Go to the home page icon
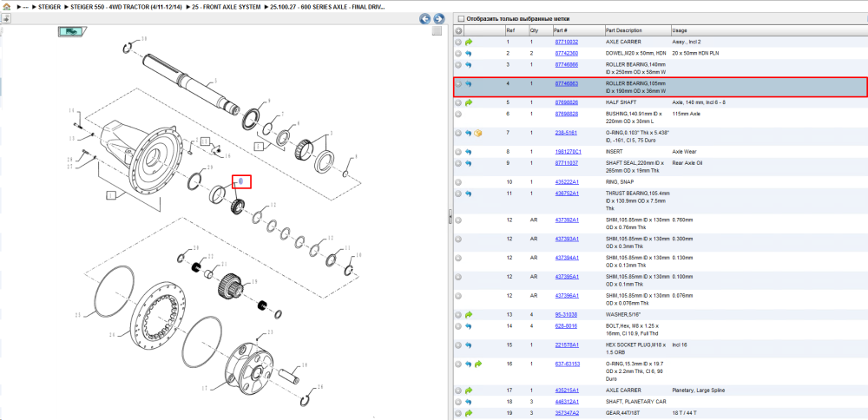 7,7
